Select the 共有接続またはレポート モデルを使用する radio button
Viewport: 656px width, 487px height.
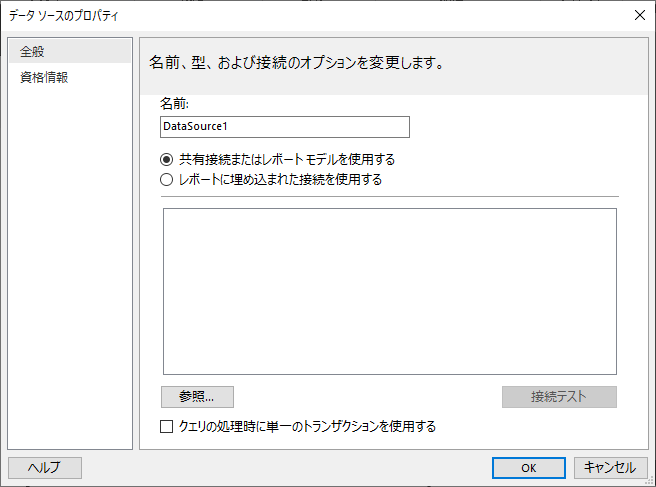click(167, 159)
